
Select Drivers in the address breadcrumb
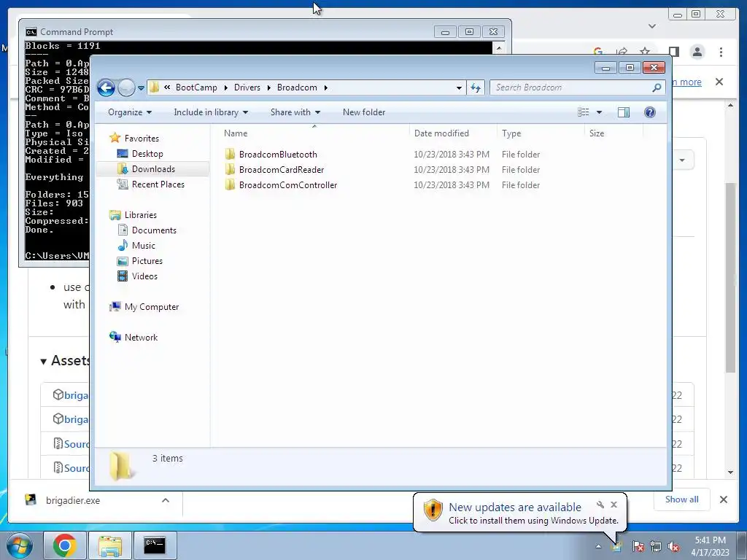pyautogui.click(x=247, y=87)
